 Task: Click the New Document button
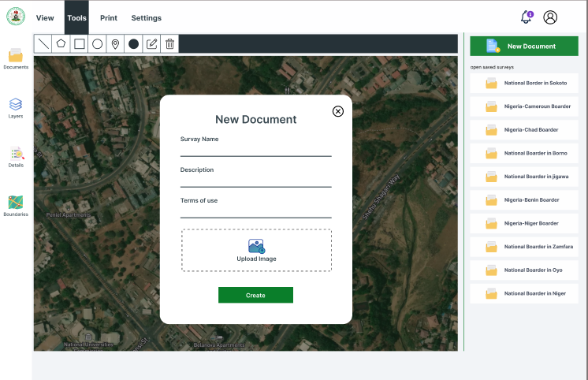[x=524, y=47]
